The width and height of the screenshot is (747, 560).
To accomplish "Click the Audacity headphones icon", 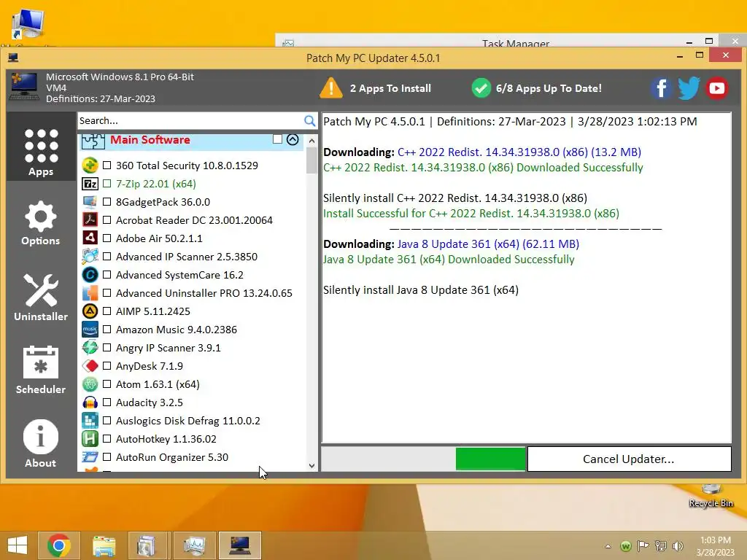I will tap(90, 402).
